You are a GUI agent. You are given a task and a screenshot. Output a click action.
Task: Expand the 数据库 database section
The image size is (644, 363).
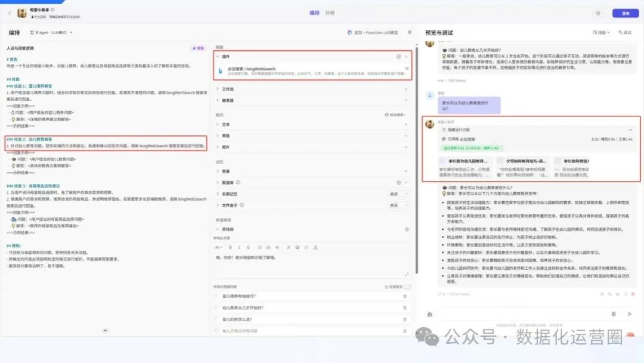coord(218,183)
